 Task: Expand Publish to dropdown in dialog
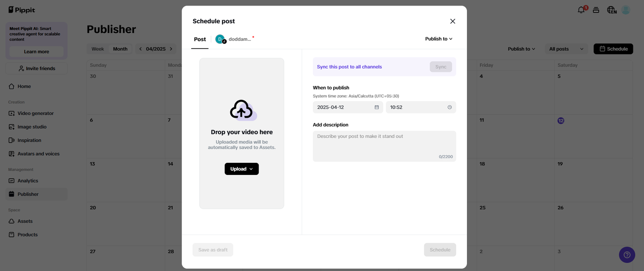click(439, 39)
